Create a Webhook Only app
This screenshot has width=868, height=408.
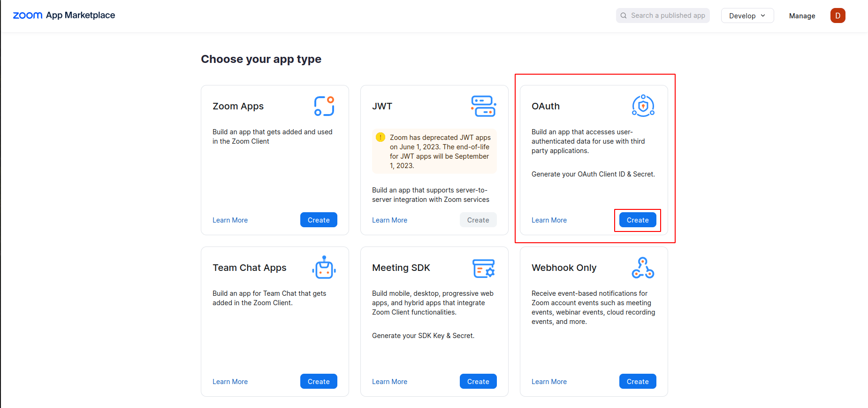coord(638,382)
